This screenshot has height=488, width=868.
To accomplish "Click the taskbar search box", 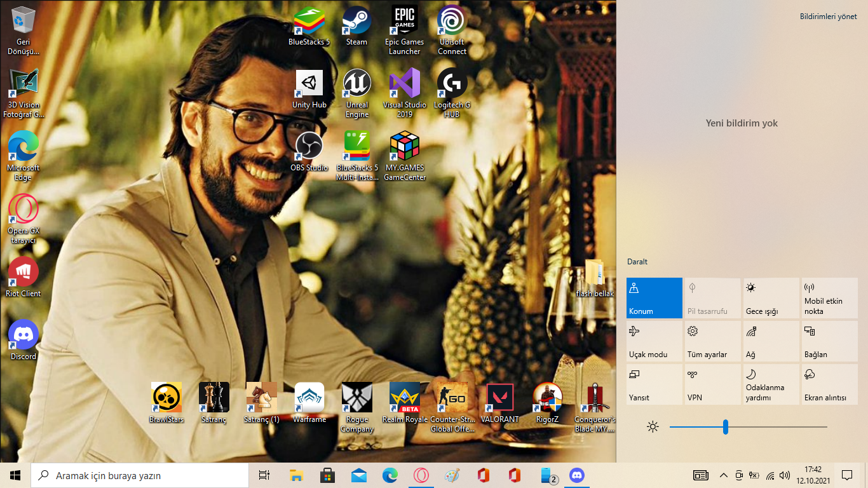I will [x=140, y=475].
